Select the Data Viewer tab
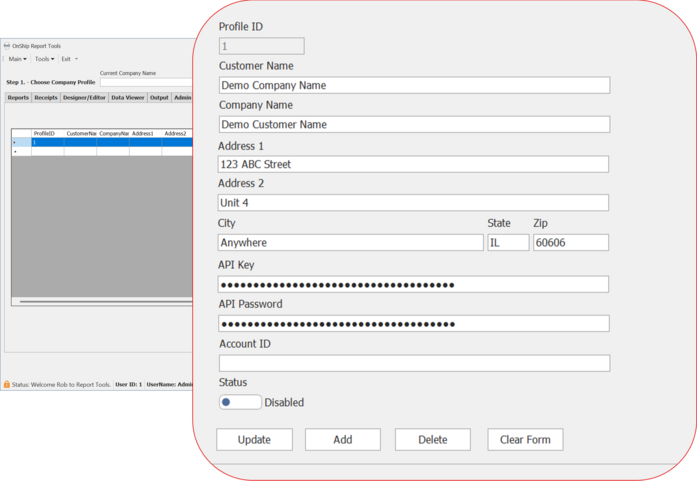This screenshot has height=481, width=697. [x=127, y=98]
